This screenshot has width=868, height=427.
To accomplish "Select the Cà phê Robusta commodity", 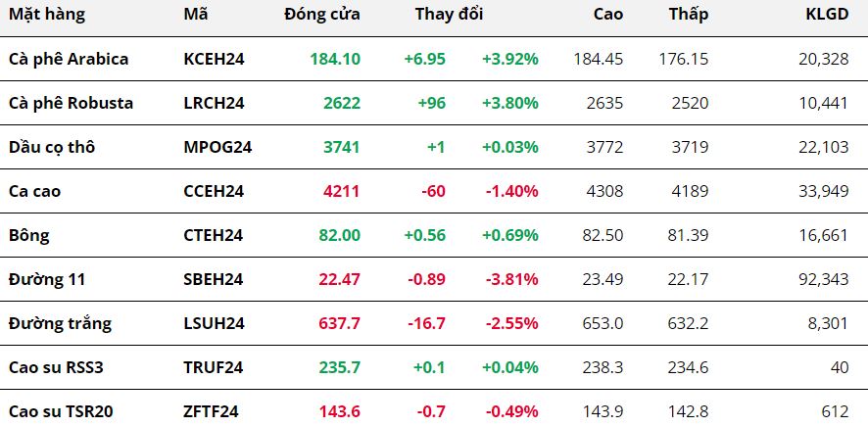I will 71,103.
